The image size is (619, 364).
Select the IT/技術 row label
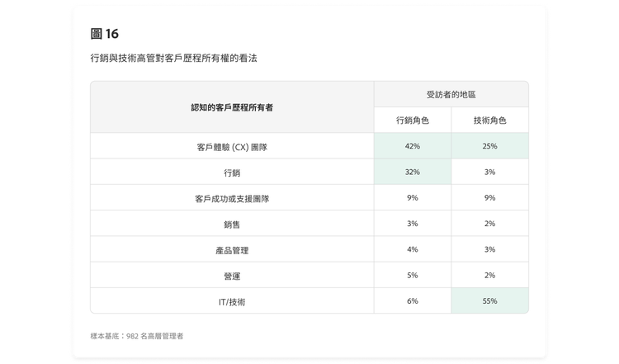tap(231, 301)
